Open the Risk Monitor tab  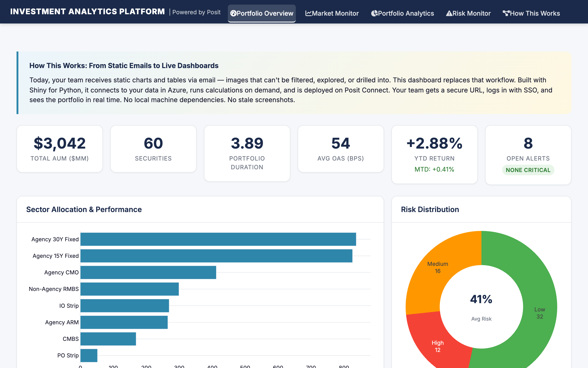click(468, 13)
